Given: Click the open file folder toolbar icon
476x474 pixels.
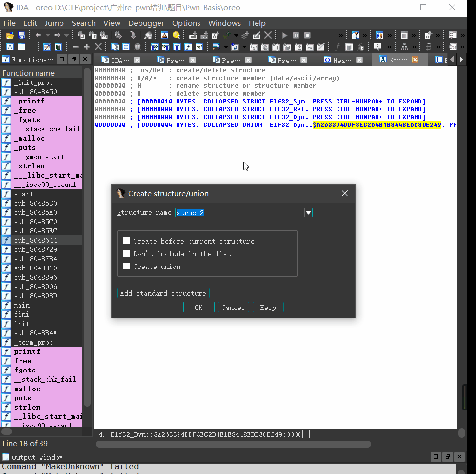Looking at the screenshot, I should coord(10,35).
